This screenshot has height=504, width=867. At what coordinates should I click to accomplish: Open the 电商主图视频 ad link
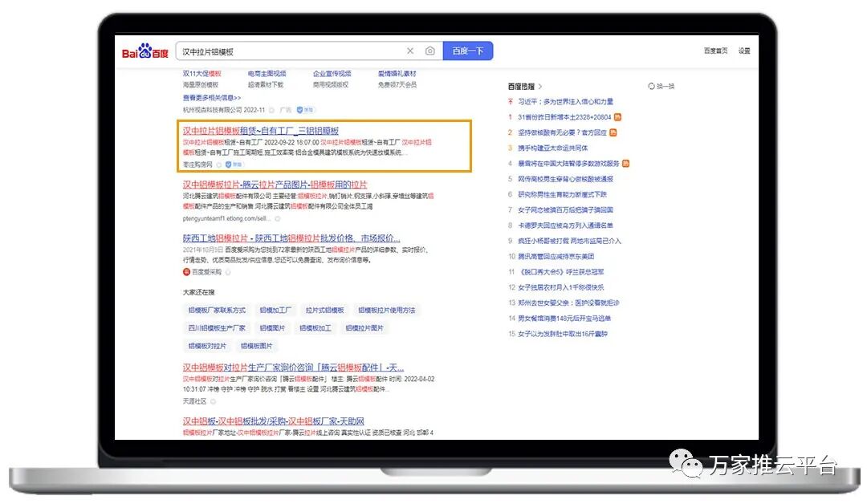(x=267, y=74)
